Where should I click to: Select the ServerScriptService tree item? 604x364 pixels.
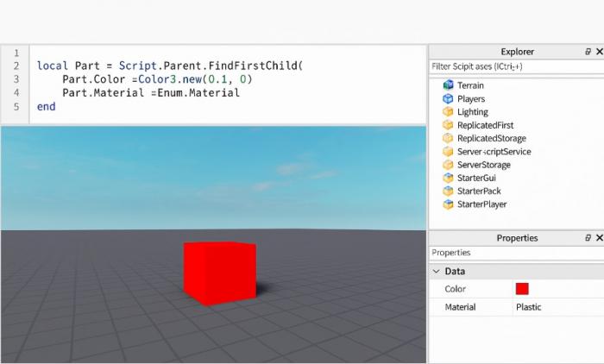[x=494, y=152]
